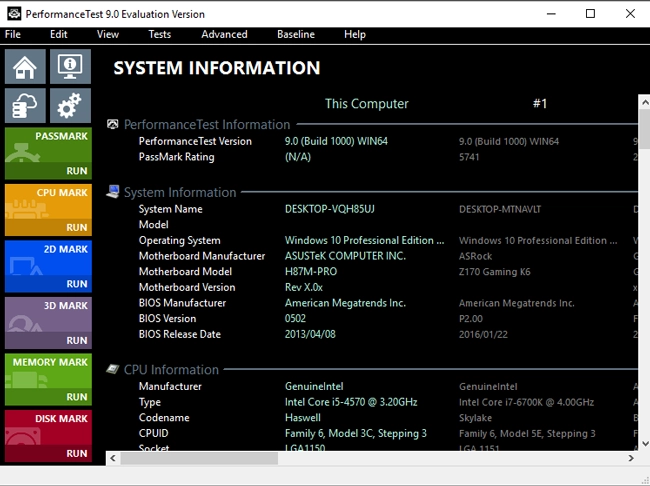The height and width of the screenshot is (486, 650).
Task: Click the Rev X.0x motherboard version
Action: [304, 287]
